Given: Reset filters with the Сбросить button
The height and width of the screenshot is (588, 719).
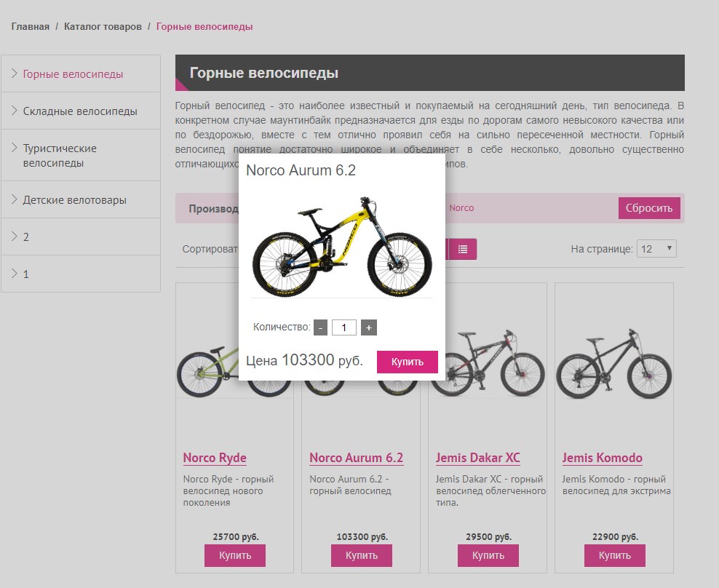Looking at the screenshot, I should click(x=649, y=208).
